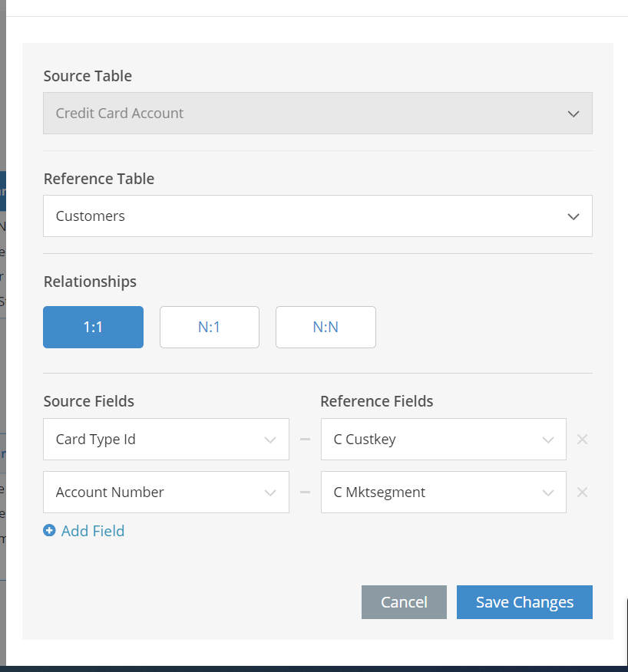This screenshot has height=672, width=628.
Task: Click the Add Field link text
Action: 92,530
